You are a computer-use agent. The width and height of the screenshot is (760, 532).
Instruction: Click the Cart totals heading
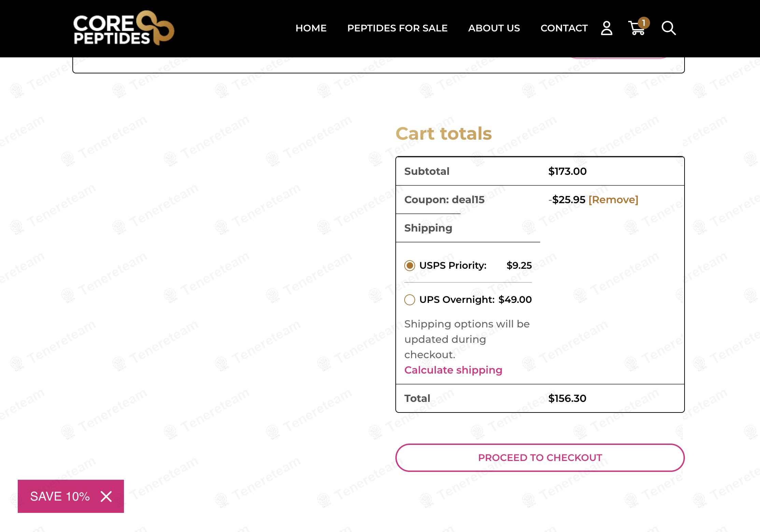pyautogui.click(x=444, y=134)
